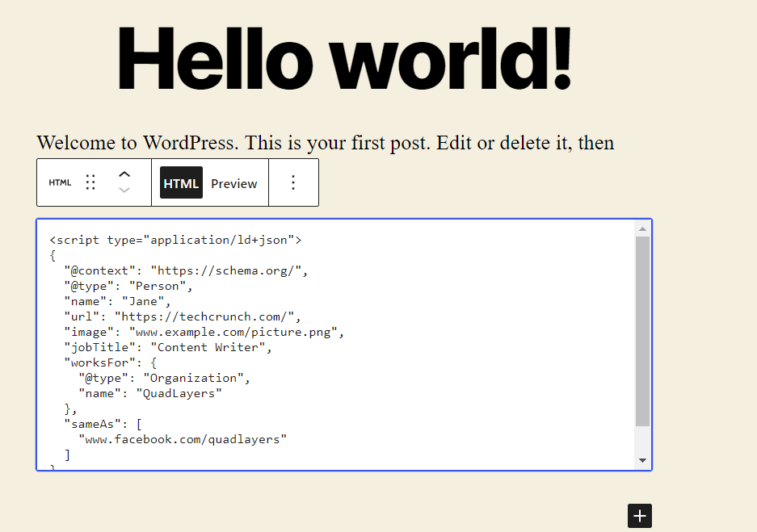The width and height of the screenshot is (757, 532).
Task: Click the block drag handle icon
Action: pos(90,182)
